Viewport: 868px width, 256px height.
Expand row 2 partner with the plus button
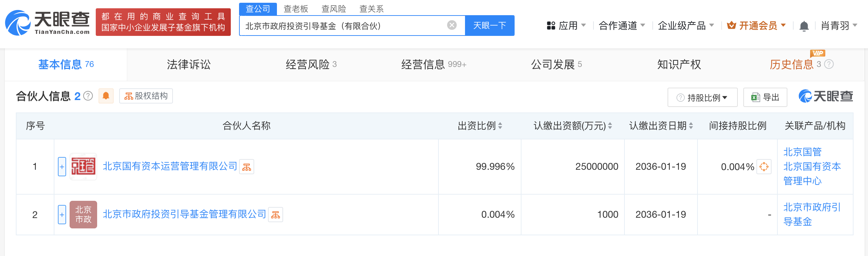coord(62,215)
